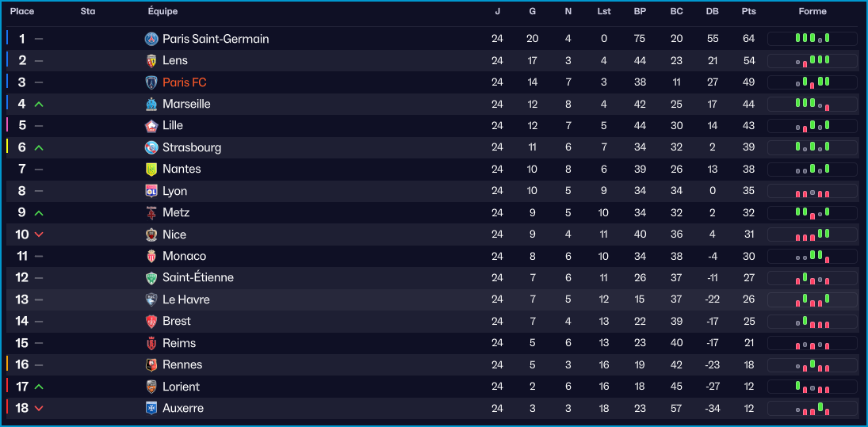Click the Auxerre club crest icon
The height and width of the screenshot is (427, 868).
151,408
